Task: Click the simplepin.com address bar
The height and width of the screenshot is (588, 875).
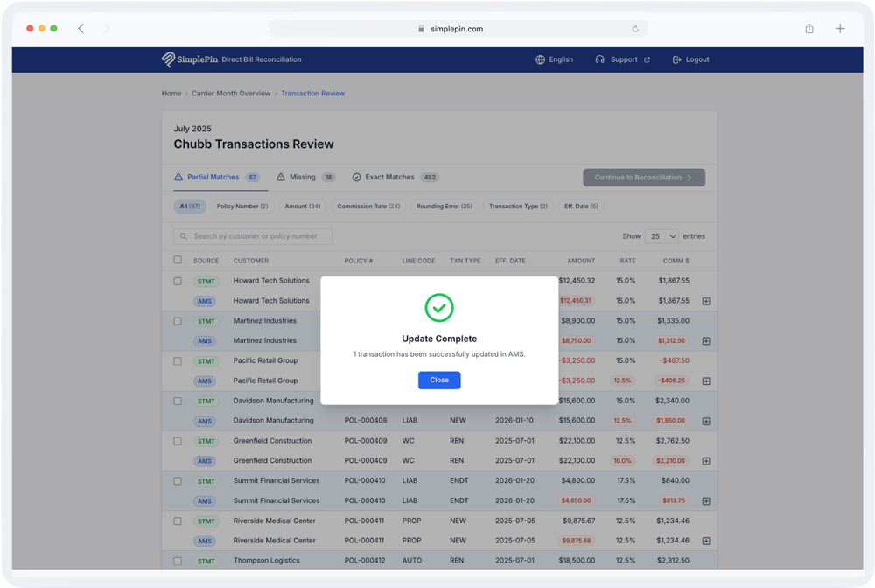Action: (458, 29)
